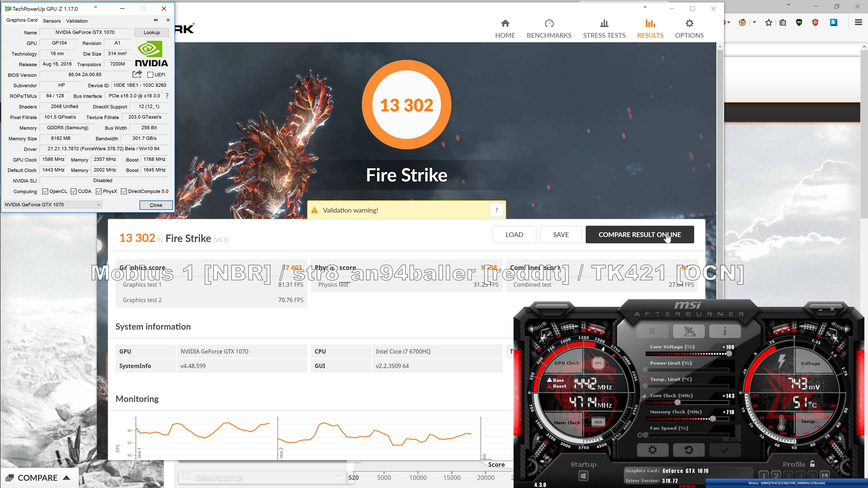868x488 pixels.
Task: Click SAVE button in 3DMark
Action: point(561,235)
